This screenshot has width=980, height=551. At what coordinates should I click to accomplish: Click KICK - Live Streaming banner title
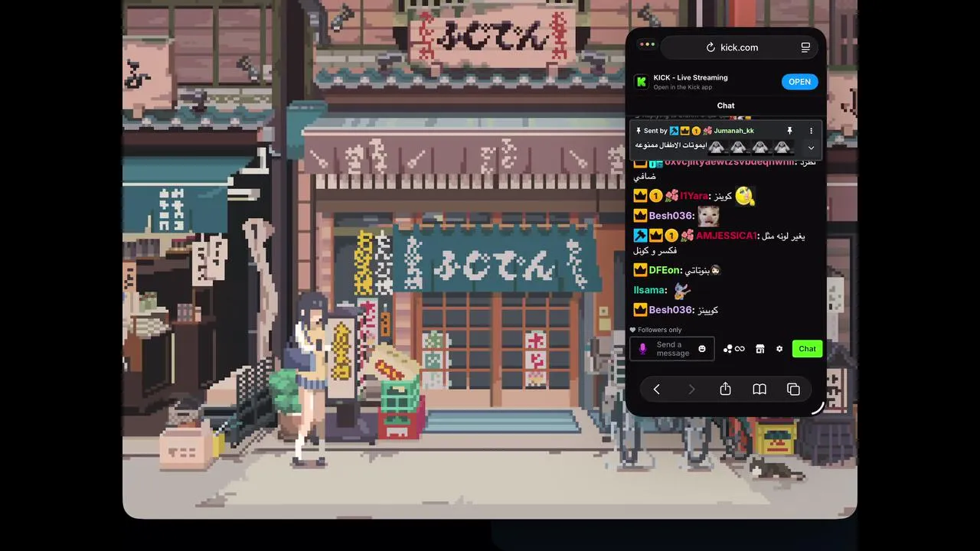click(691, 77)
